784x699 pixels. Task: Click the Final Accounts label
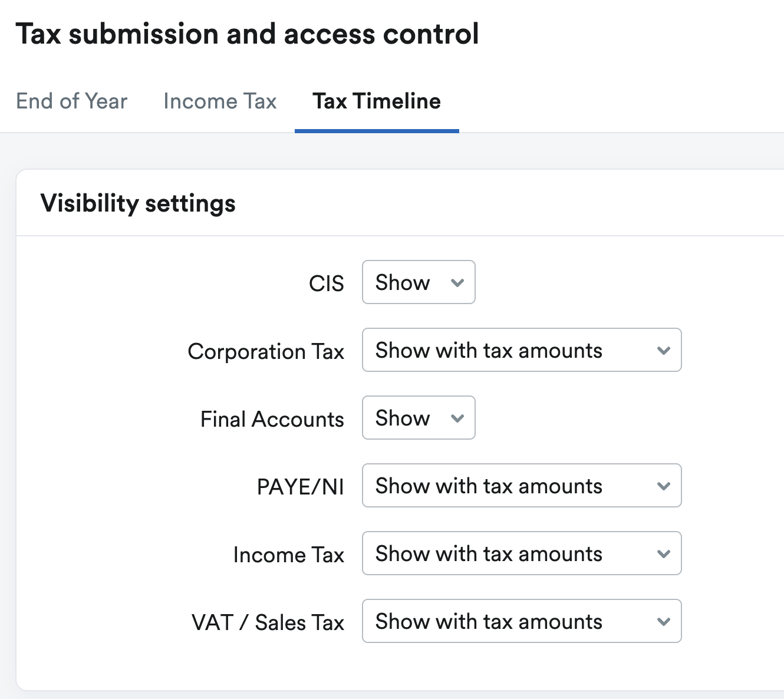point(272,419)
